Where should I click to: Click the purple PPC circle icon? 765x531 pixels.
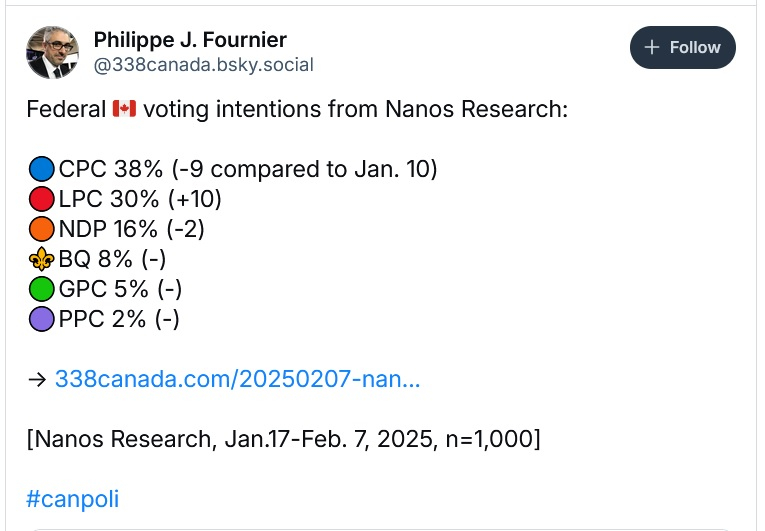click(x=42, y=320)
